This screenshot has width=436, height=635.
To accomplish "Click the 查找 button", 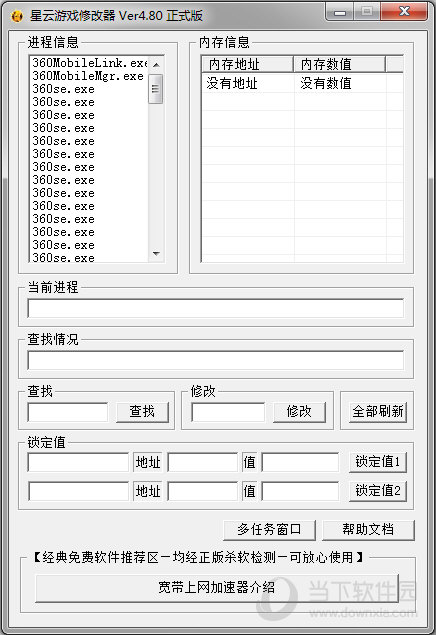I will click(x=142, y=412).
